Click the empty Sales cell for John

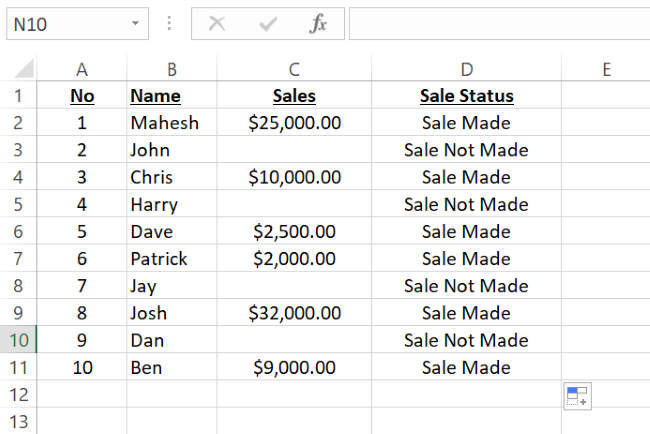(x=294, y=150)
